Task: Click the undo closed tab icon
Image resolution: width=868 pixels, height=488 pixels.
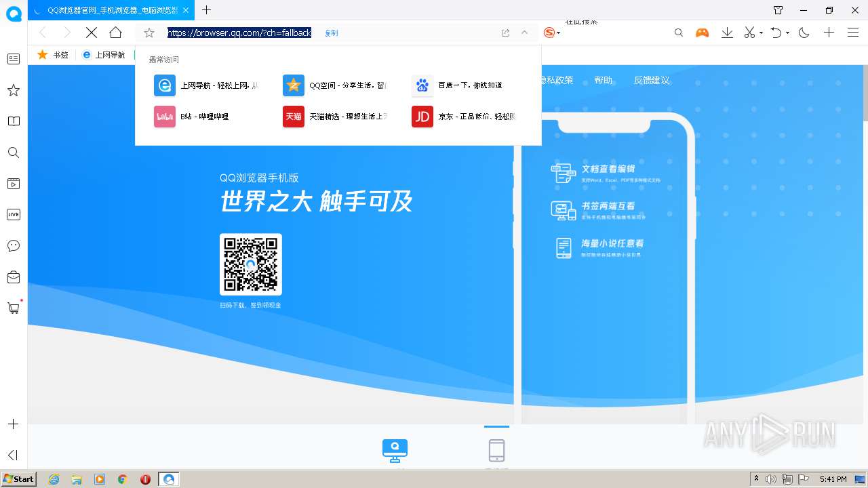Action: pos(776,33)
